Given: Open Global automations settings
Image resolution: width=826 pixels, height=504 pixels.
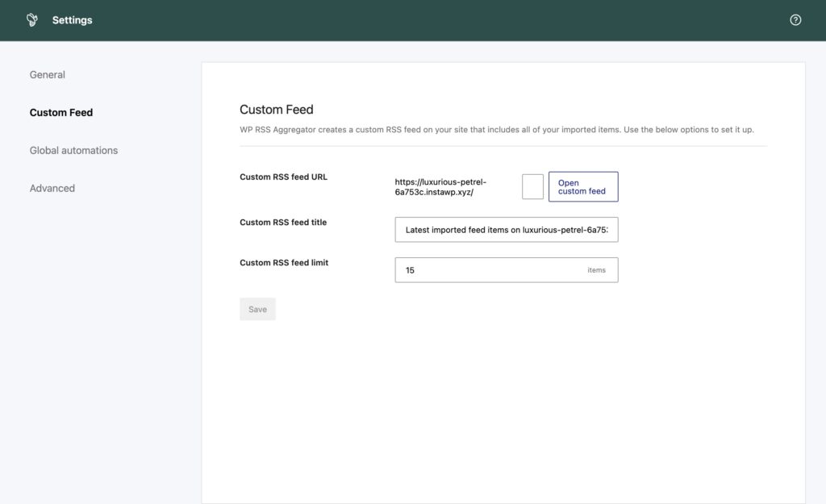Looking at the screenshot, I should [73, 149].
